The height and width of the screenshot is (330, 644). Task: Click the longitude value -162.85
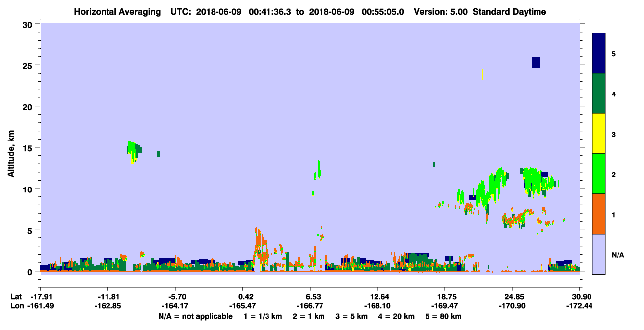pos(107,306)
